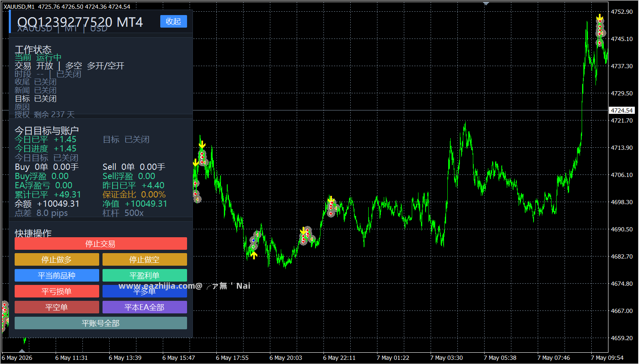Click the red 平亏损单 button

(x=57, y=291)
